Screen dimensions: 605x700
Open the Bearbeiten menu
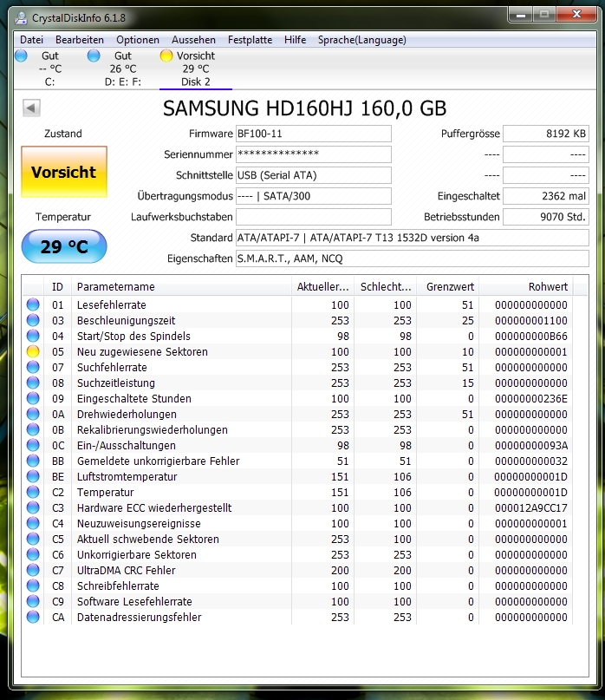point(80,40)
